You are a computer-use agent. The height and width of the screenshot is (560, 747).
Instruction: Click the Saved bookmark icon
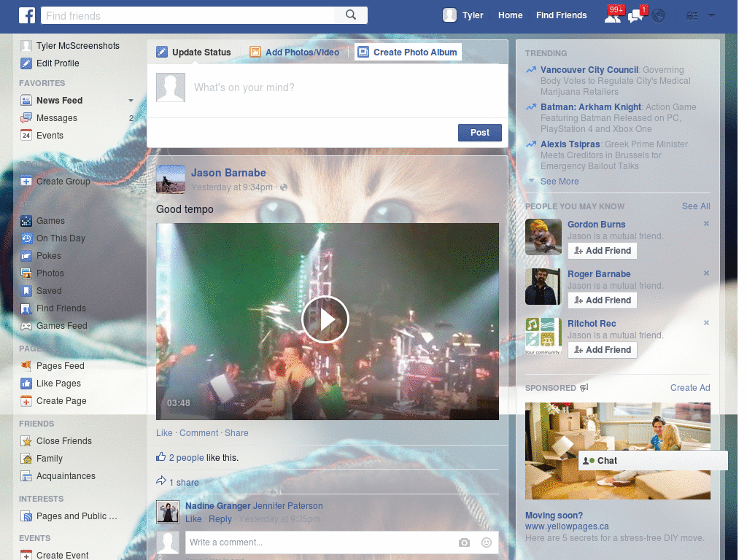[26, 291]
